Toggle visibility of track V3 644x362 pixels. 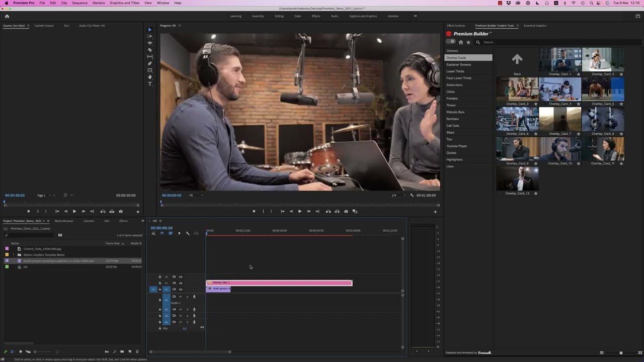[181, 277]
